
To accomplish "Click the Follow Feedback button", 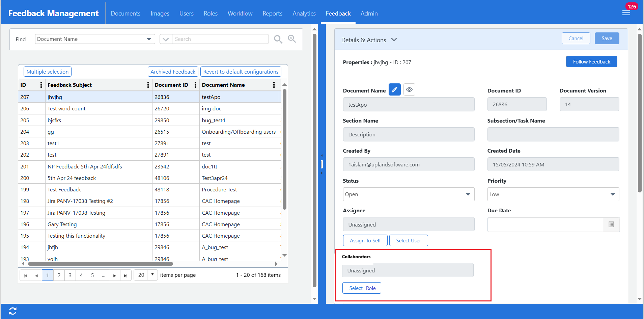I will tap(591, 62).
